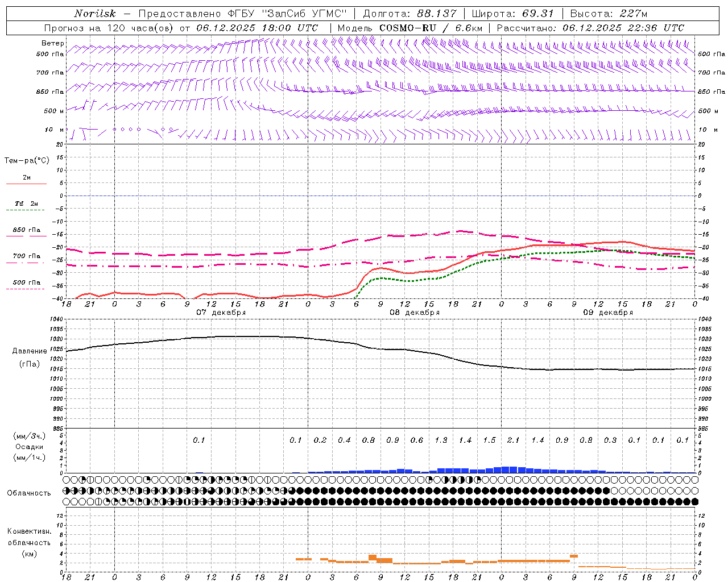Click the Широта: 69.31 header value
Viewport: 728px width, 582px height.
513,14
